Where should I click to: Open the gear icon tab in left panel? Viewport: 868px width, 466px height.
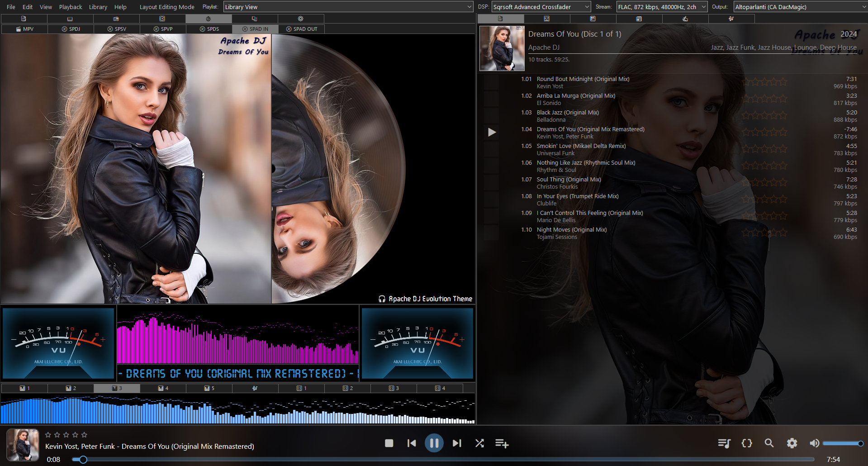click(x=301, y=19)
